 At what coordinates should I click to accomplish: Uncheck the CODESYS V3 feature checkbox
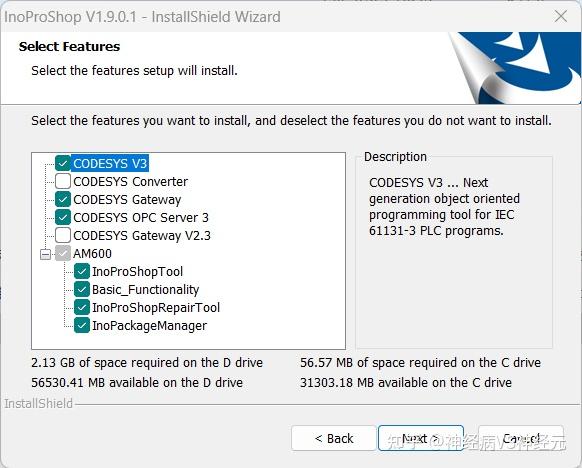coord(63,163)
